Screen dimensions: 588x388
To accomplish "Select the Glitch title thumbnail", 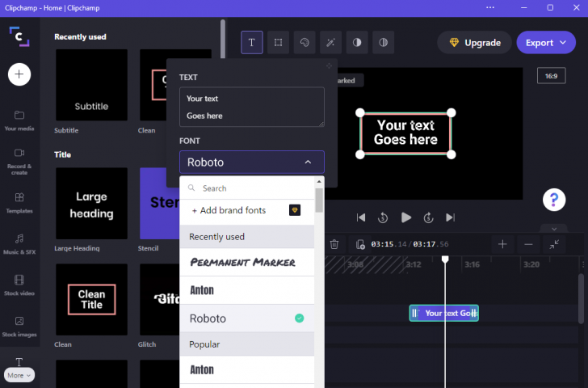I will 160,299.
